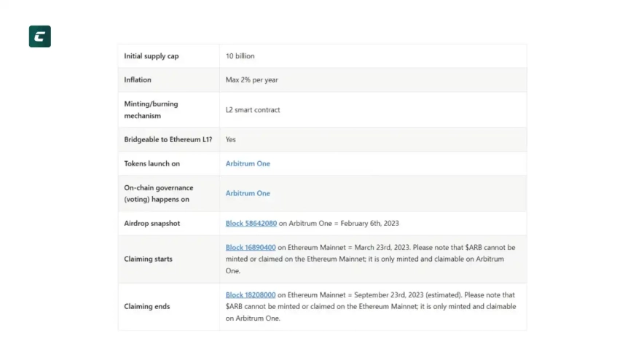Select the Minting/burning mechanism label
This screenshot has width=644, height=363.
pos(151,110)
